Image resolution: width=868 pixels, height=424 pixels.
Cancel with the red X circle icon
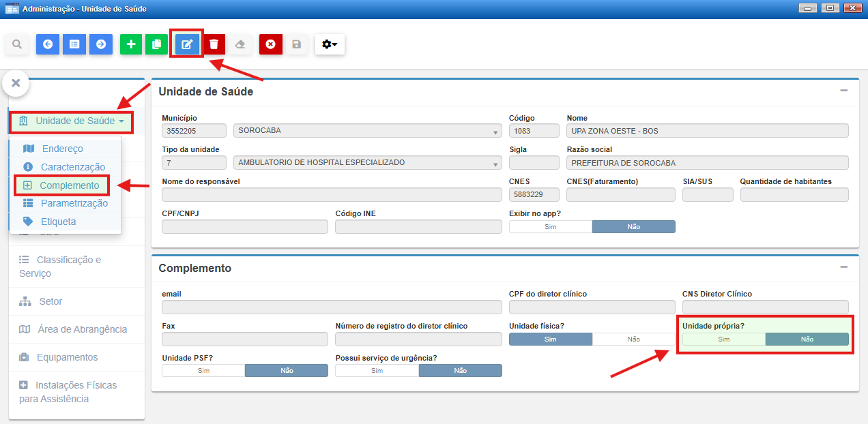point(270,44)
